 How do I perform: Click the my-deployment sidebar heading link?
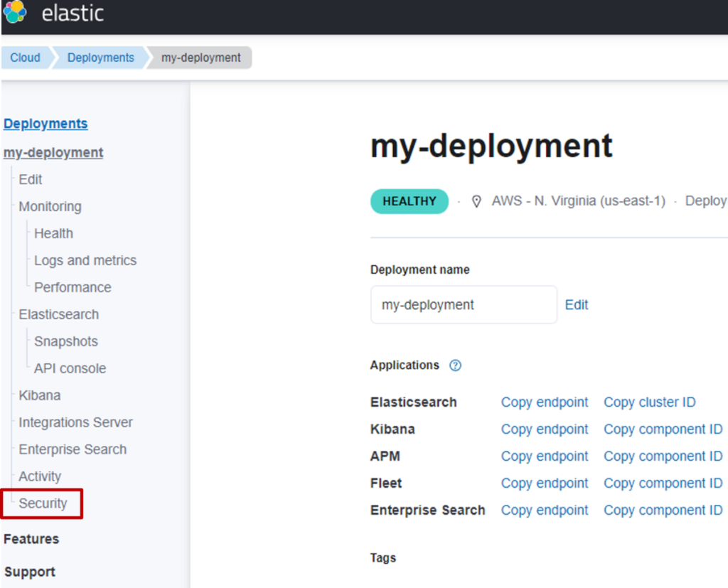click(53, 152)
